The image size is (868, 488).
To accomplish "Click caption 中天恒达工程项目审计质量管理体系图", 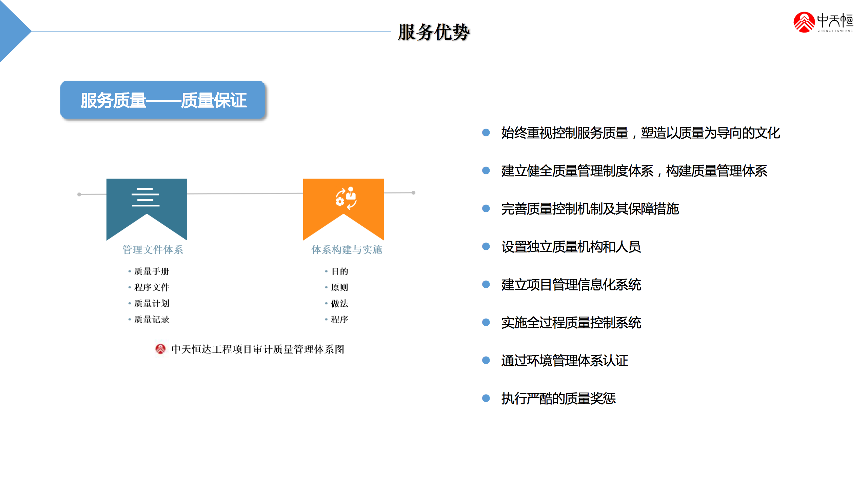I will click(x=258, y=349).
